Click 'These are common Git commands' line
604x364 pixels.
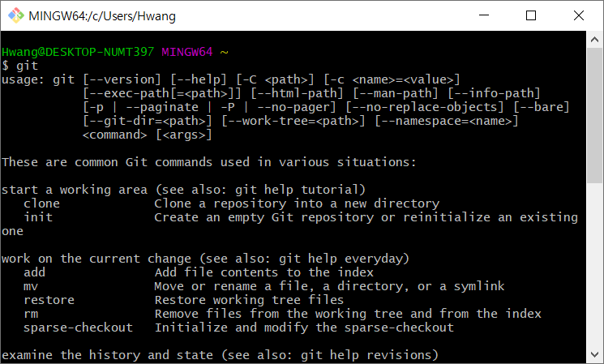(209, 162)
